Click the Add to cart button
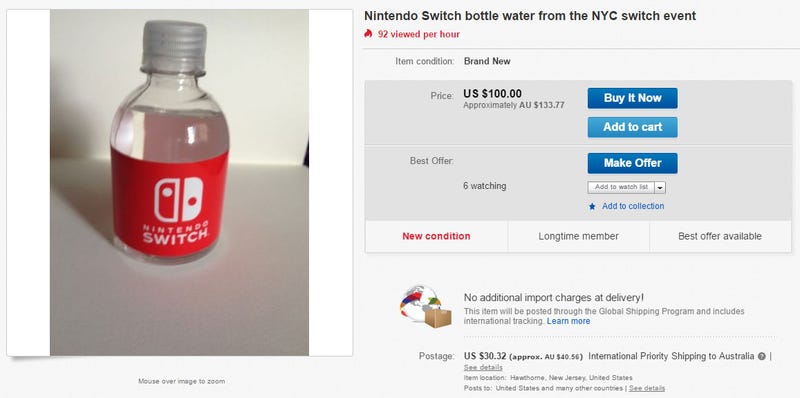Screen dimensions: 800x398 coord(633,127)
